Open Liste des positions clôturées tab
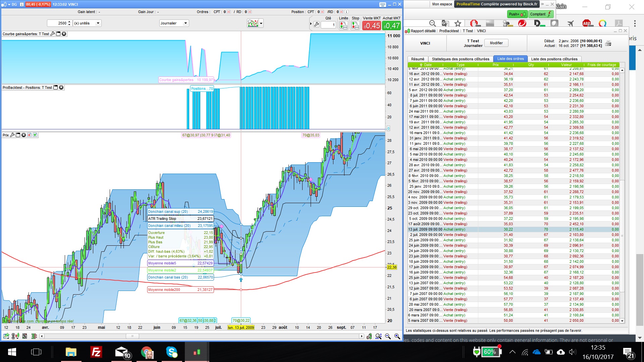 tap(554, 59)
